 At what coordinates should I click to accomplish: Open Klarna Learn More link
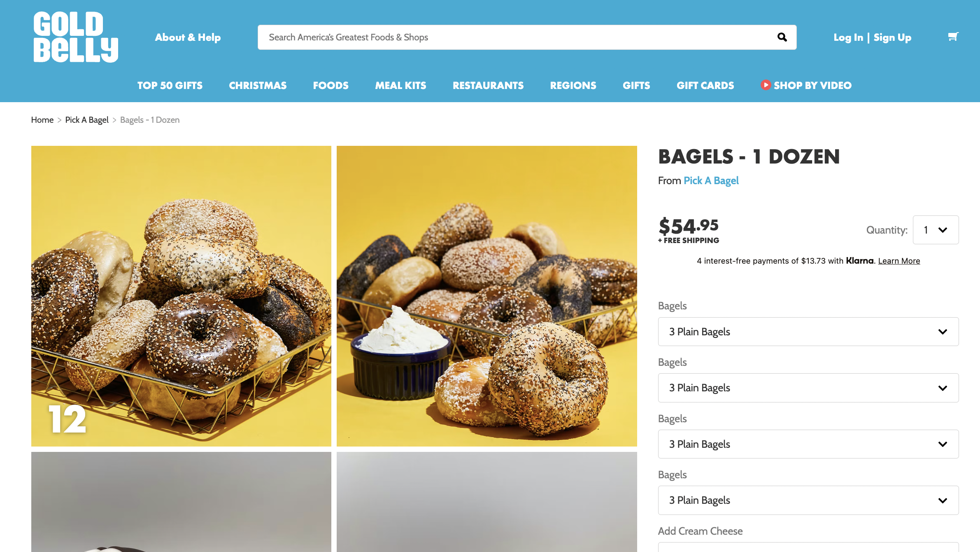(x=899, y=261)
